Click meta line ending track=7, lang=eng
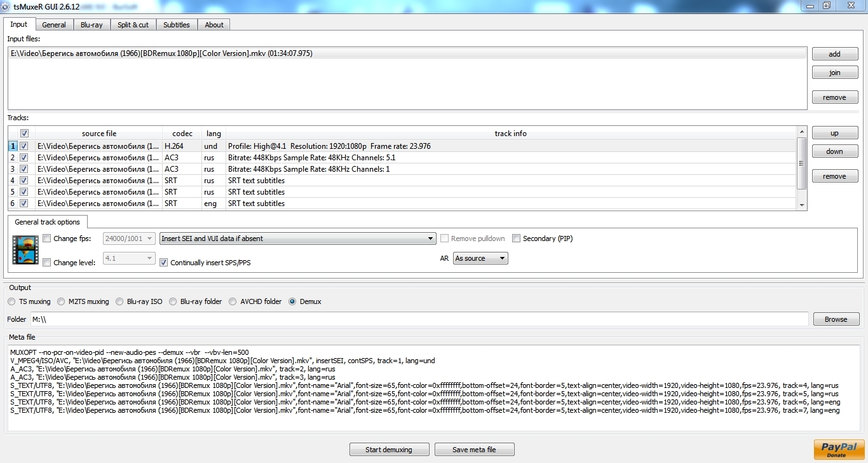Screen dimensions: 868x463 pyautogui.click(x=424, y=410)
